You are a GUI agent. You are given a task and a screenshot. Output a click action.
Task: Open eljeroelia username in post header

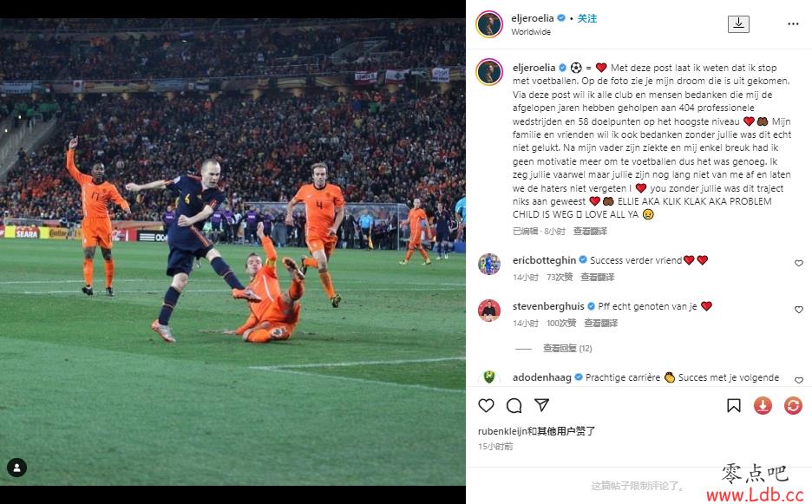point(533,18)
